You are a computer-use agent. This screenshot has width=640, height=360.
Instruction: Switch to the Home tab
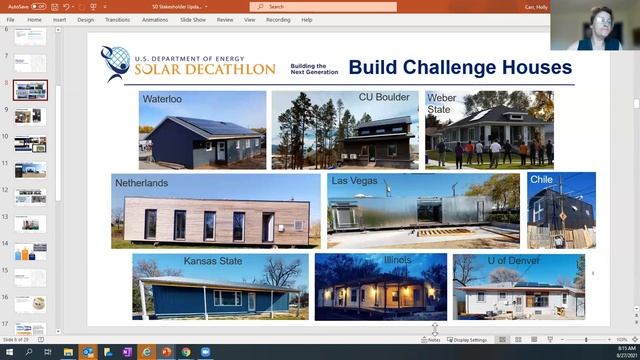[34, 20]
